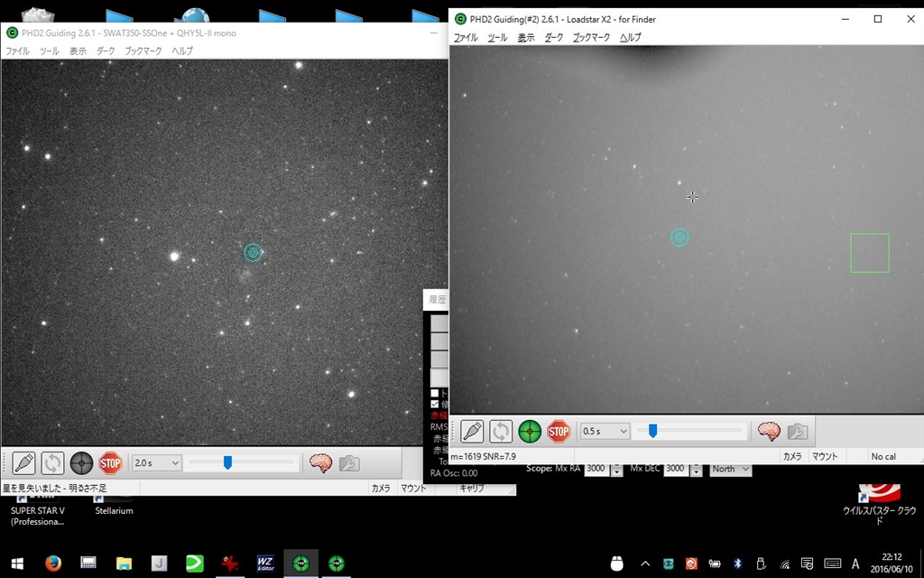The height and width of the screenshot is (578, 924).
Task: Launch Firefox from the taskbar
Action: click(53, 564)
